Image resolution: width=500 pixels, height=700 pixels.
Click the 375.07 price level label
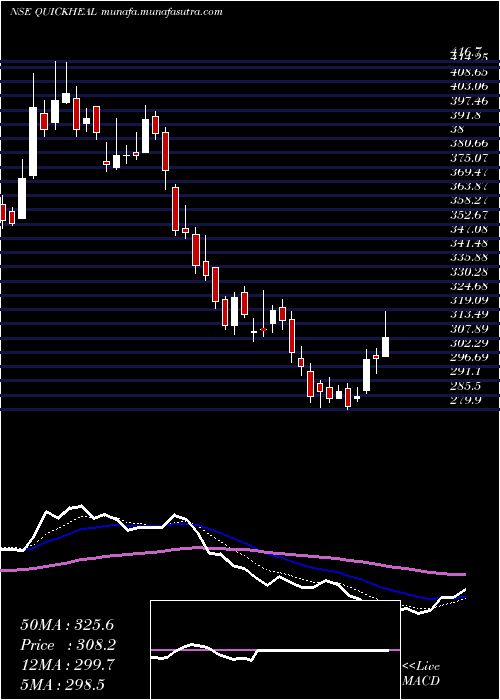[x=470, y=158]
